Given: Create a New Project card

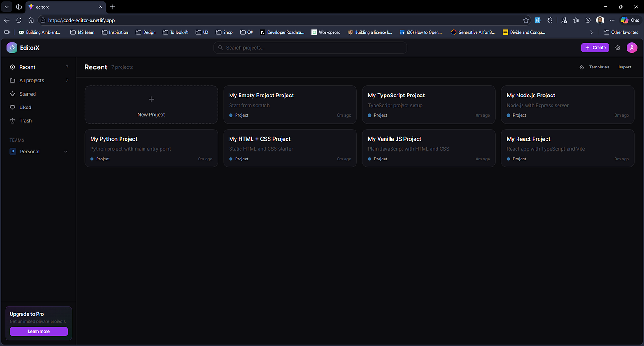Looking at the screenshot, I should 151,104.
